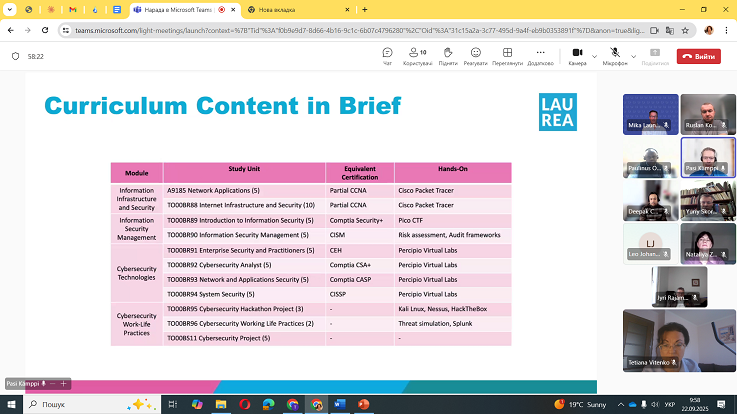
Task: Click the Word icon in taskbar
Action: pyautogui.click(x=341, y=404)
